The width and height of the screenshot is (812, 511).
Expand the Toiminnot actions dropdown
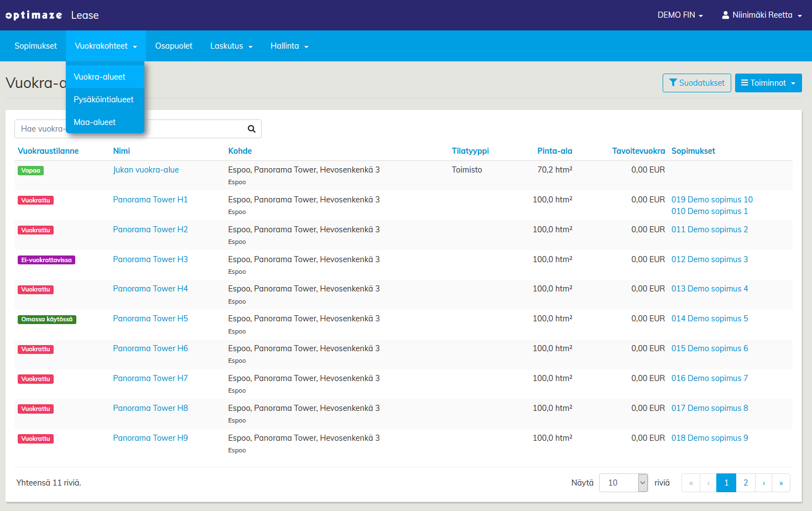coord(768,83)
